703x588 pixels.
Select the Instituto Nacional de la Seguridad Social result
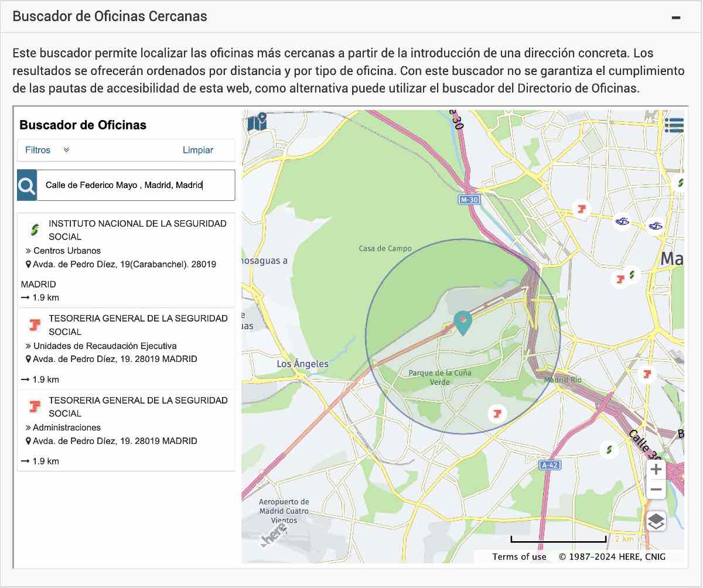click(x=126, y=260)
